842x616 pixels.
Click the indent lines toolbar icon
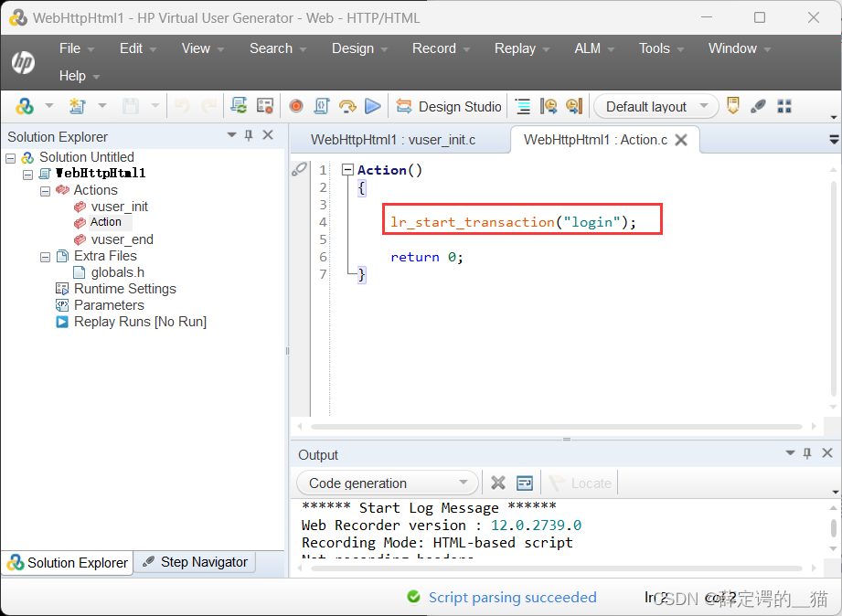[x=523, y=106]
